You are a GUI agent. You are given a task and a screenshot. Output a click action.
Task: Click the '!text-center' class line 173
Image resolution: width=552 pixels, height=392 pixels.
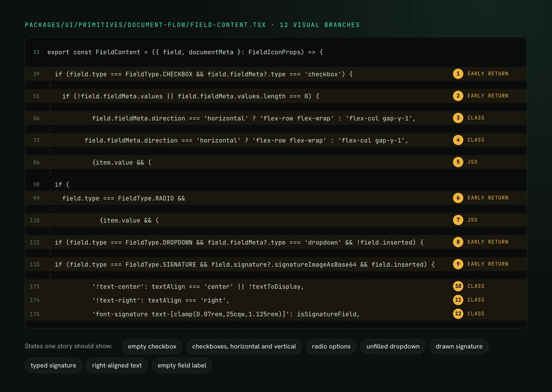(198, 287)
